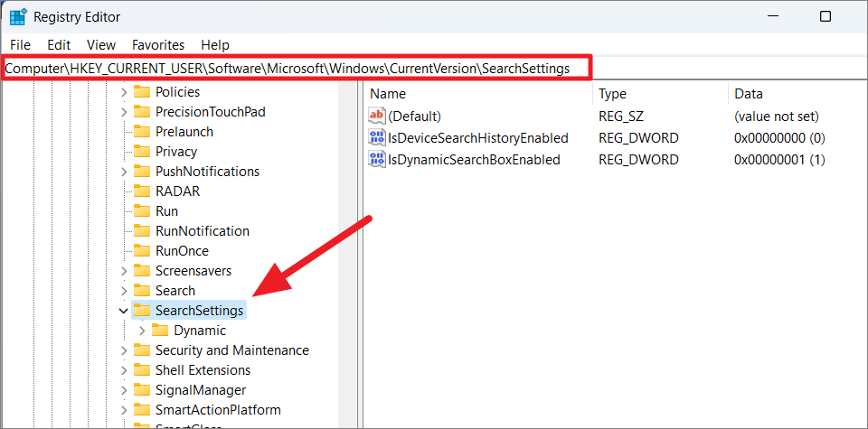
Task: Open the File menu
Action: [21, 45]
